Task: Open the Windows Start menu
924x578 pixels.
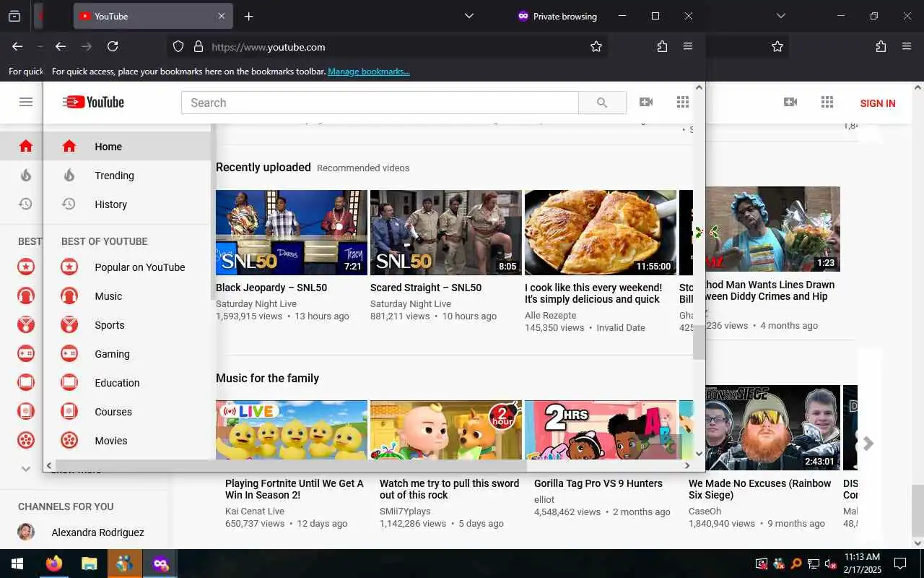Action: (17, 564)
